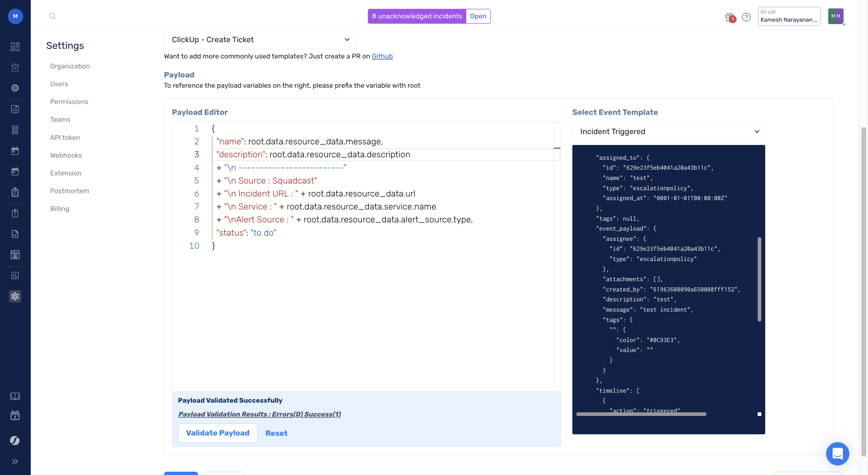Viewport: 868px width, 475px height.
Task: Click Reset in payload editor
Action: click(x=276, y=433)
